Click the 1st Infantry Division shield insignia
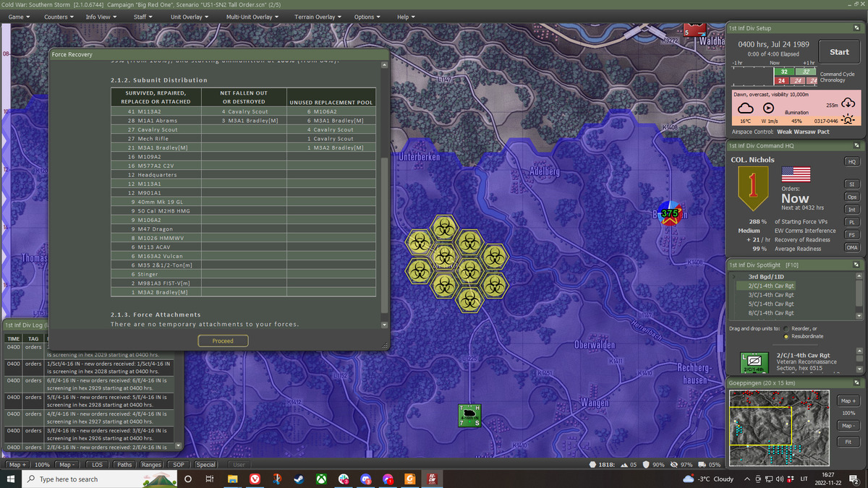Image resolution: width=868 pixels, height=488 pixels. pyautogui.click(x=754, y=185)
